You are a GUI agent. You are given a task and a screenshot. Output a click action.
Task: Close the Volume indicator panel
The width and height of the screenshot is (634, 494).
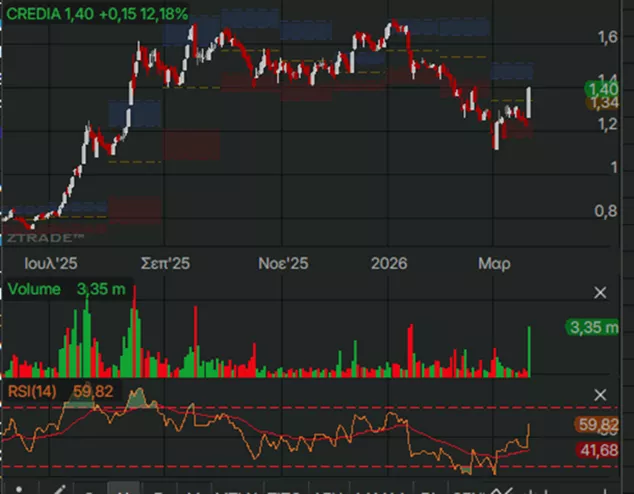click(600, 292)
